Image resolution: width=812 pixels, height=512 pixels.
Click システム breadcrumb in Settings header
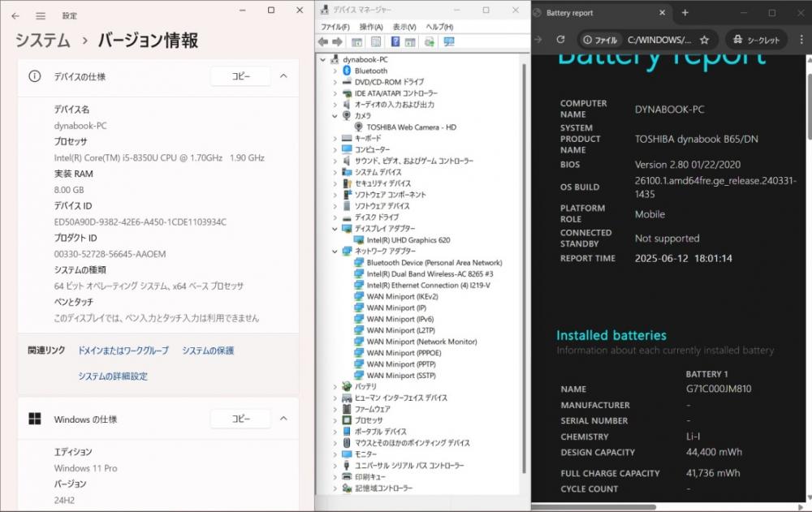click(42, 40)
